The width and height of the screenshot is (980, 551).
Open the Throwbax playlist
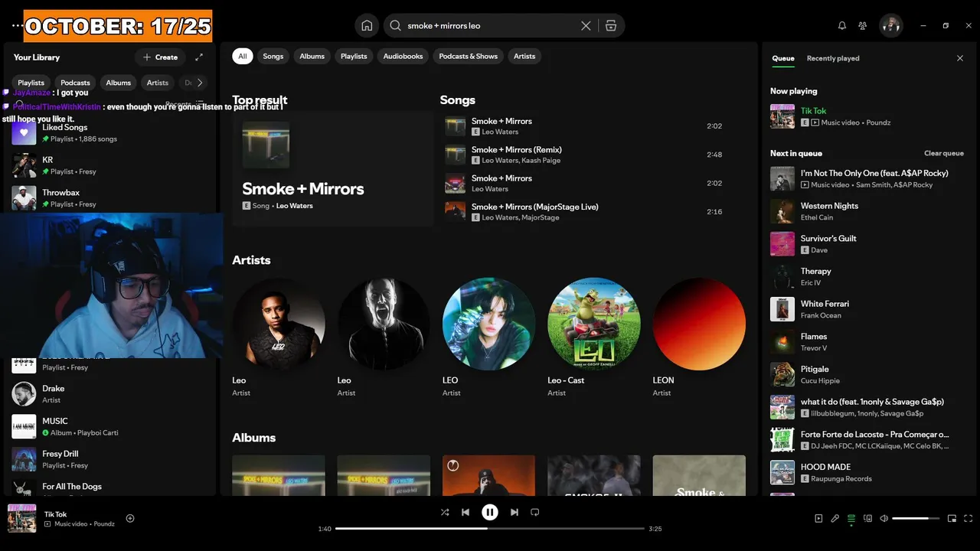pos(111,198)
